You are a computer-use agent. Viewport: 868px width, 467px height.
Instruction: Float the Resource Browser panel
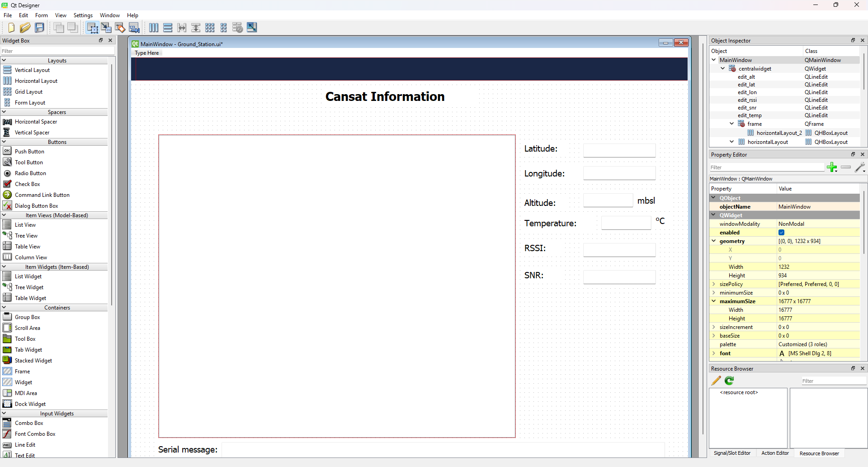[853, 368]
